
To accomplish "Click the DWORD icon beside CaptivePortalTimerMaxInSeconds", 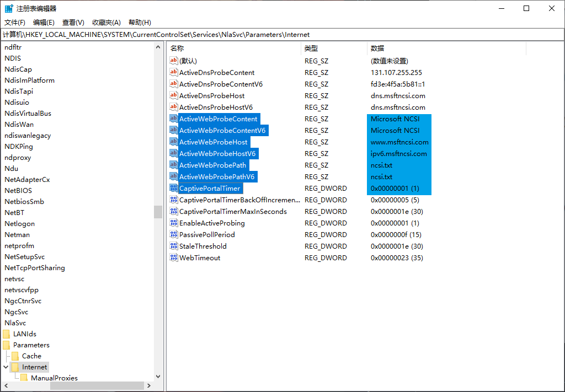I will click(x=174, y=211).
